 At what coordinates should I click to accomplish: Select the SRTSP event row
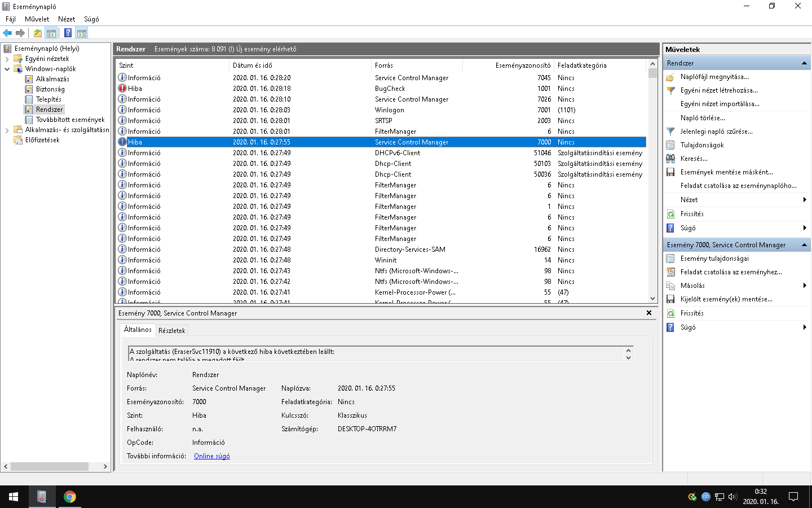coord(381,121)
